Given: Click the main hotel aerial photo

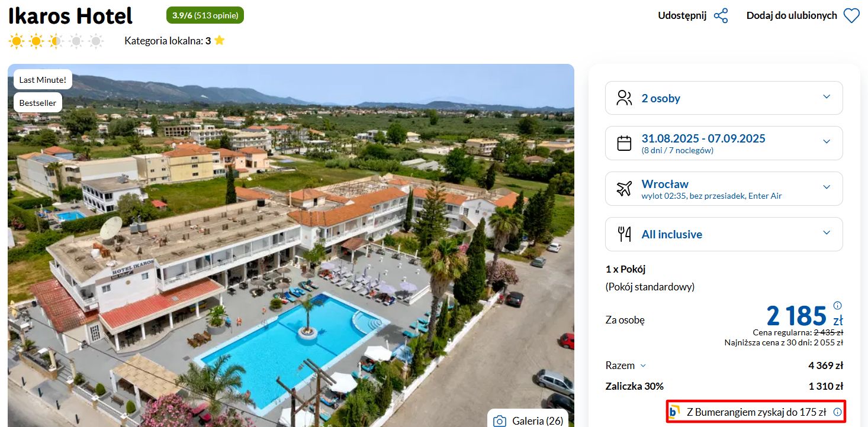Looking at the screenshot, I should click(291, 245).
